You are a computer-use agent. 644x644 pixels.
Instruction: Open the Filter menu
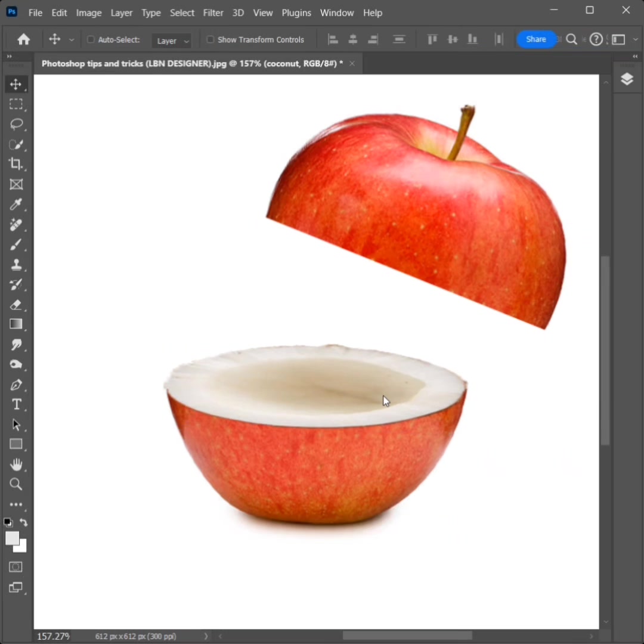click(213, 13)
